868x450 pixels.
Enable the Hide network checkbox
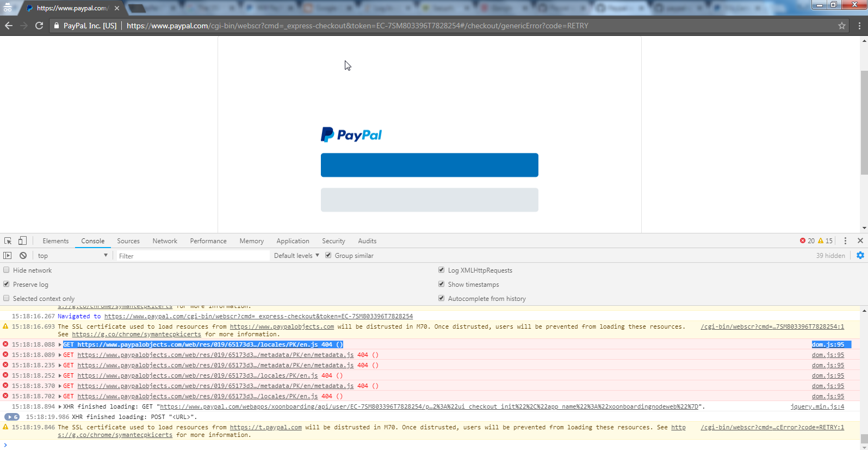coord(7,270)
